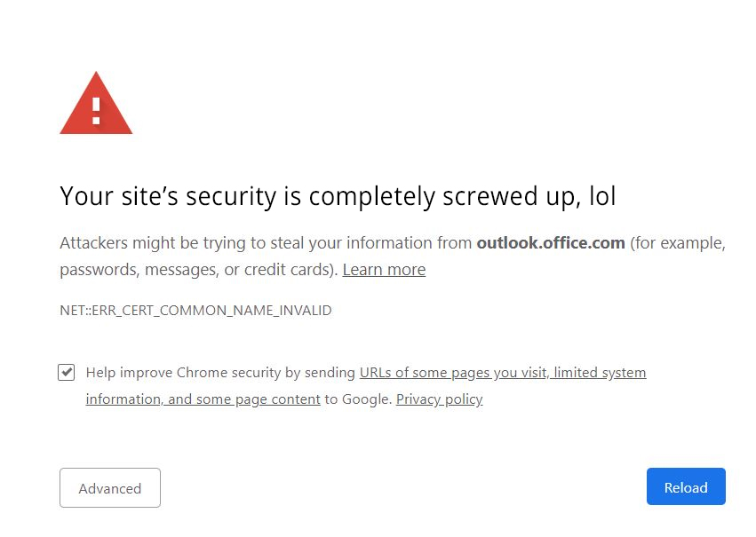
Task: Open the Learn more link
Action: coord(384,270)
